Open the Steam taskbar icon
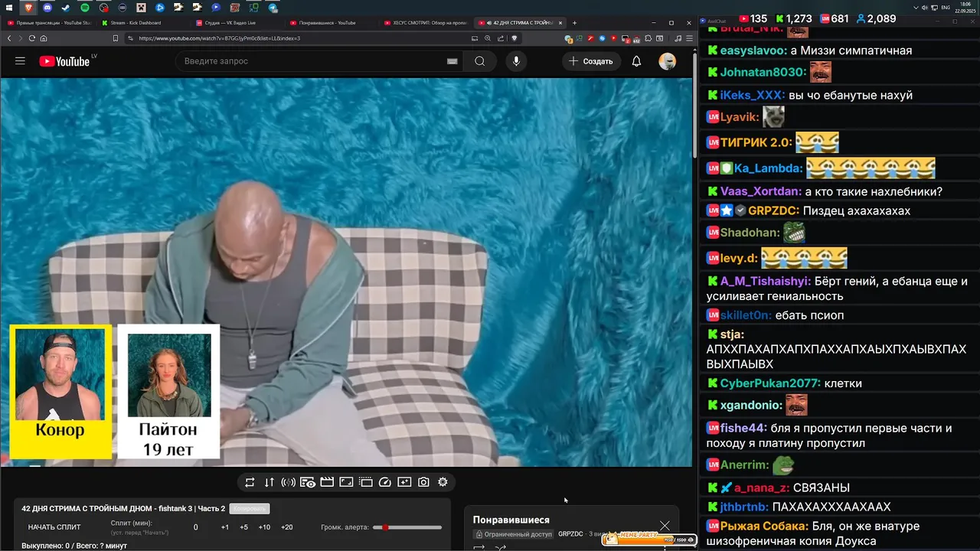 66,7
